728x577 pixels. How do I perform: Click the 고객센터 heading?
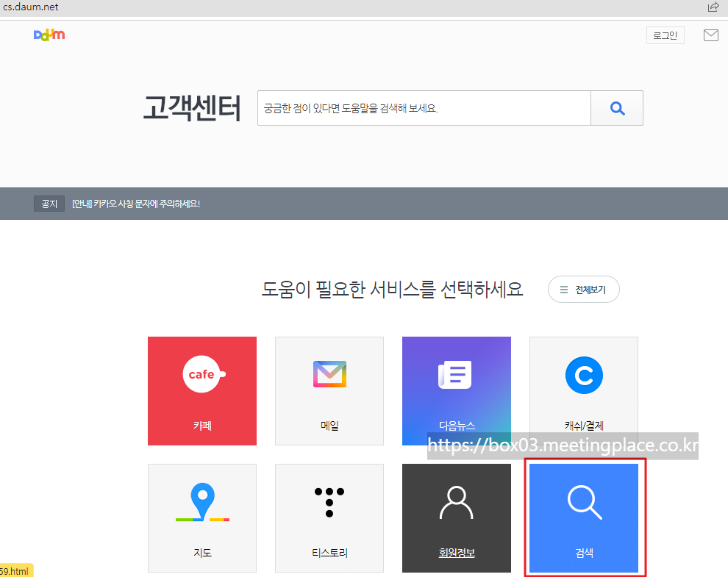[192, 108]
